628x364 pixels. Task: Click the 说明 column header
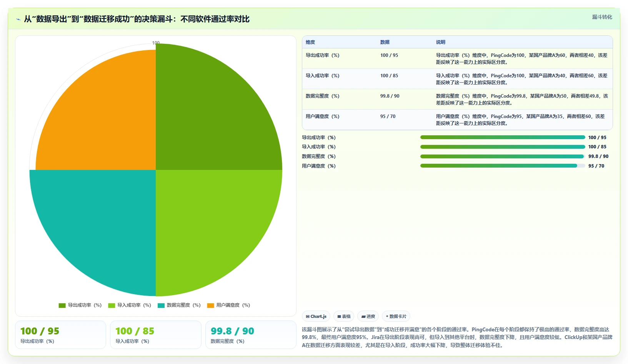[441, 42]
